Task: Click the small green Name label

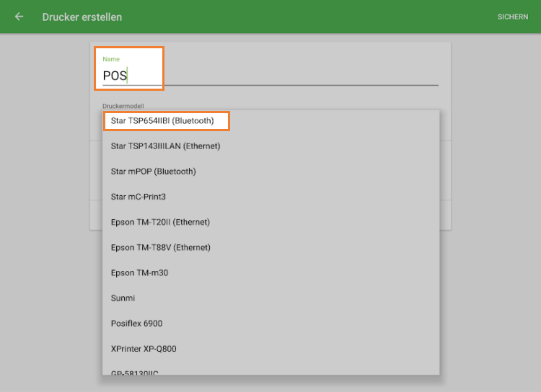Action: point(111,59)
